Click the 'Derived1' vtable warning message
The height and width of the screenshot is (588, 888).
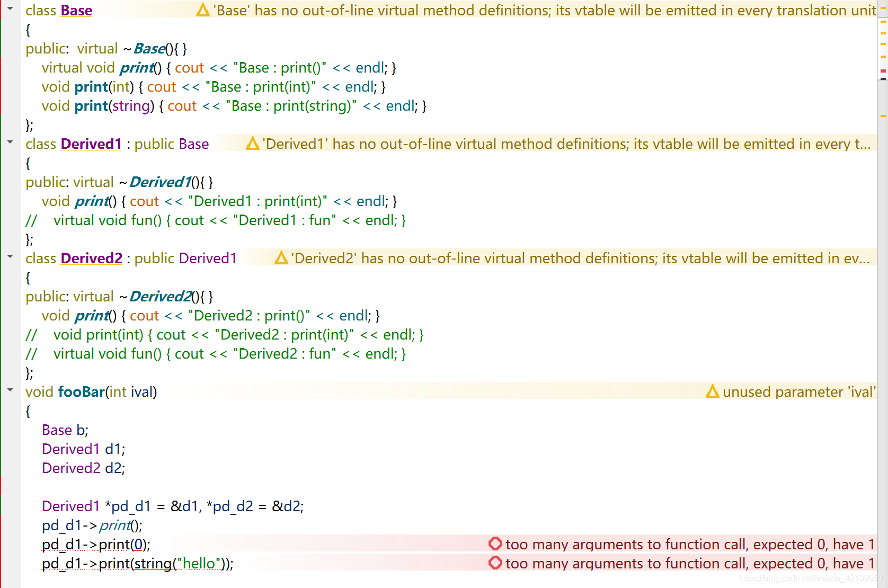pos(567,144)
